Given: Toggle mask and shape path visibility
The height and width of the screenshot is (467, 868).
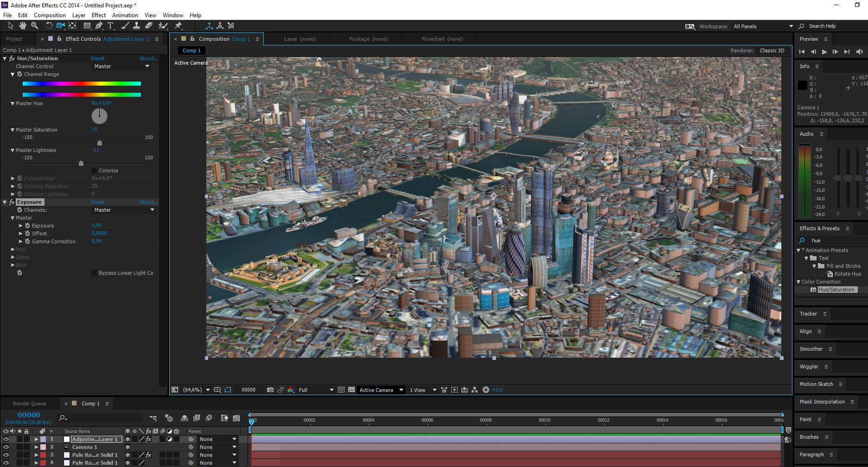Looking at the screenshot, I should (x=228, y=390).
